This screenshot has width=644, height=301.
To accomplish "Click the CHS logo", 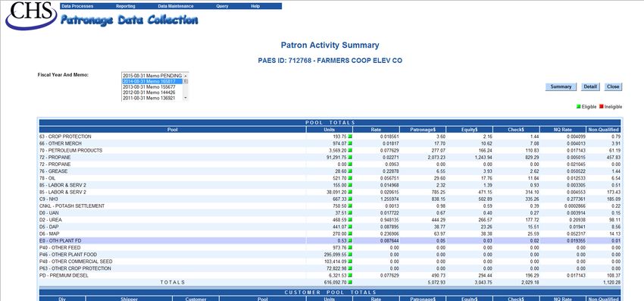I will pos(31,16).
